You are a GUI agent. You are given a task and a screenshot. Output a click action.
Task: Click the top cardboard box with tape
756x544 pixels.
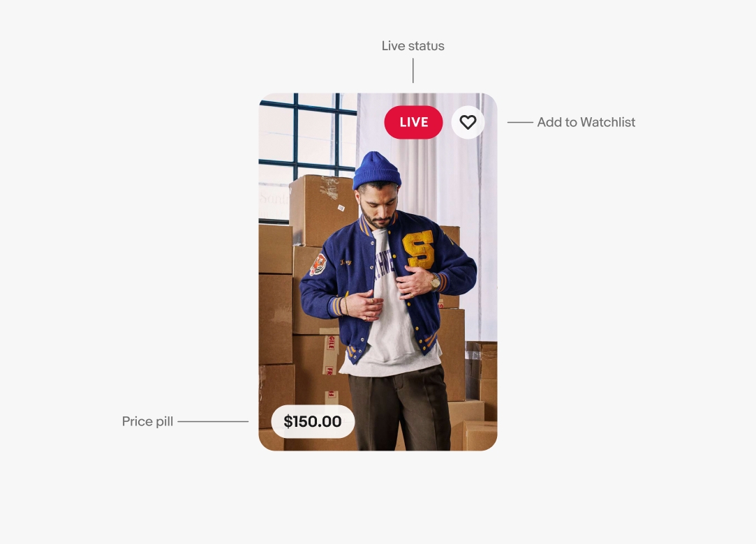[323, 211]
